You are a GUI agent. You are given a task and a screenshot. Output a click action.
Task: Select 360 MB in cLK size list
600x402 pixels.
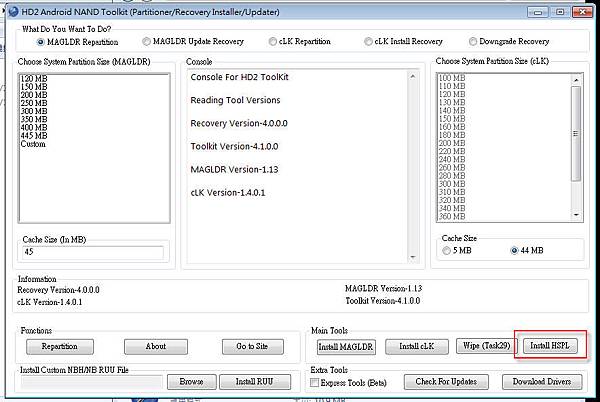[x=452, y=216]
